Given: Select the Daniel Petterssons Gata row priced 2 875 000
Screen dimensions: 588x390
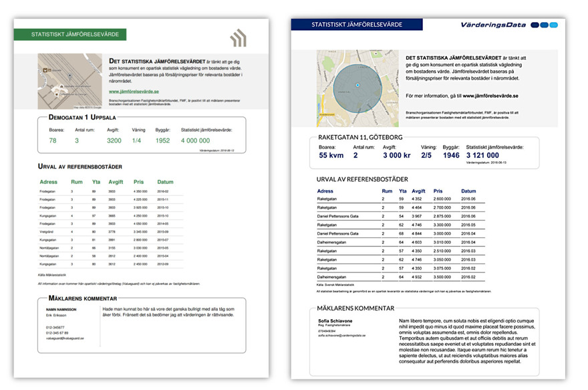Looking at the screenshot, I should click(x=400, y=216).
